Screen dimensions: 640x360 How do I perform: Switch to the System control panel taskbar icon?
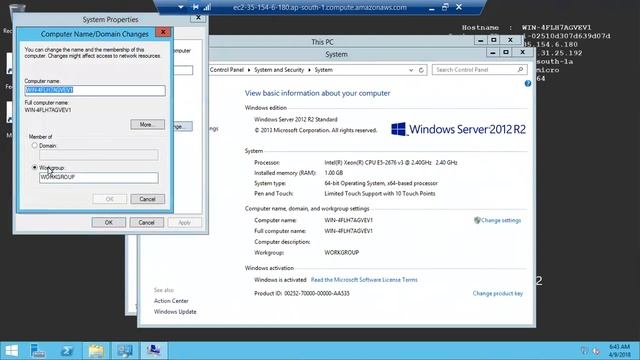tap(125, 351)
